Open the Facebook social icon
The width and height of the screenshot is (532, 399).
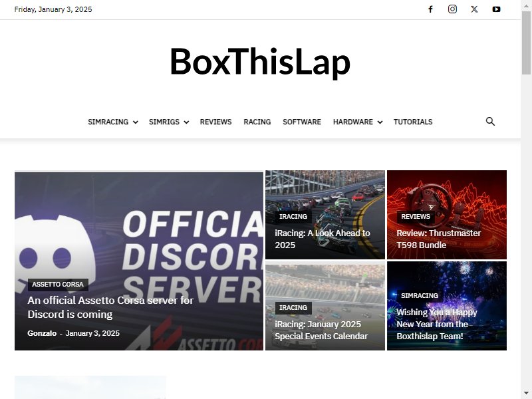[430, 9]
